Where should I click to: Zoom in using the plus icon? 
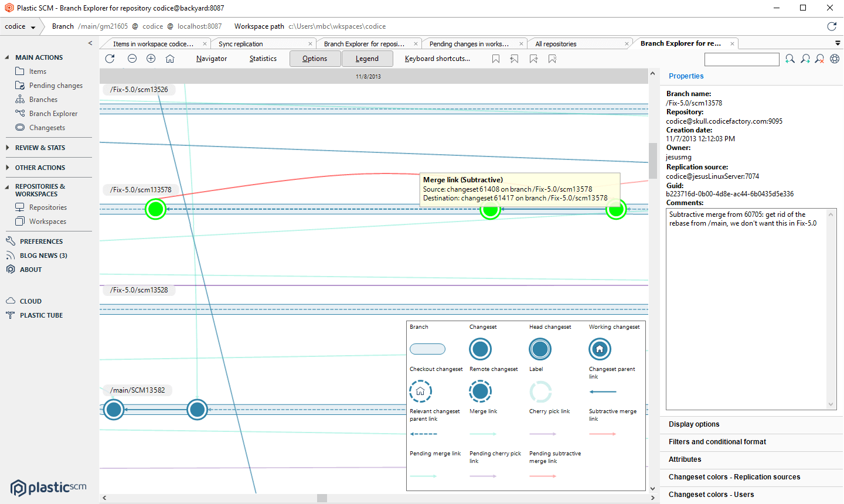(151, 59)
